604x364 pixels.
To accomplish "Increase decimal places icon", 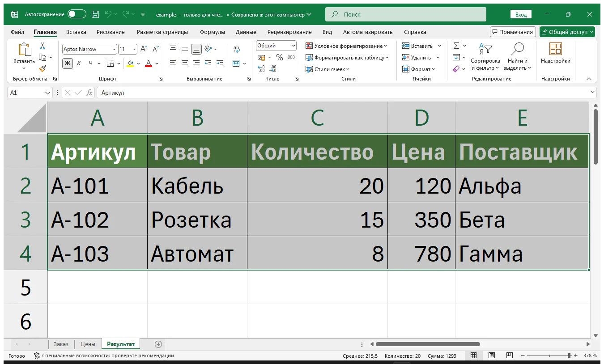I will pos(261,69).
